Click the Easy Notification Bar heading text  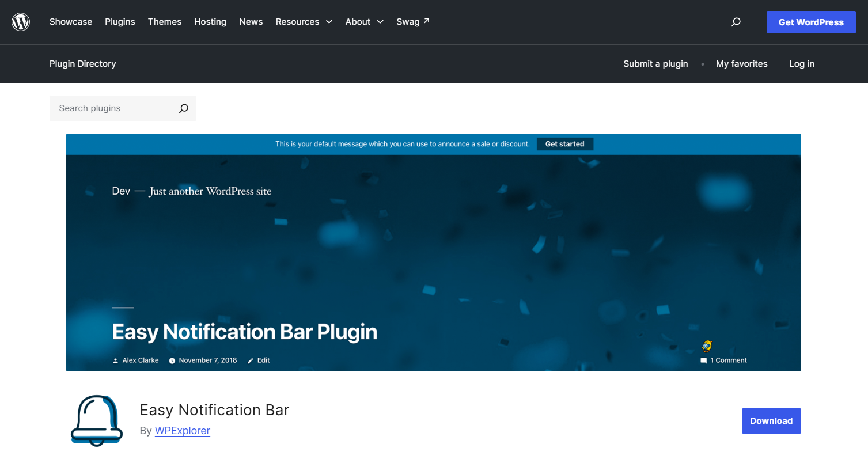(x=214, y=410)
